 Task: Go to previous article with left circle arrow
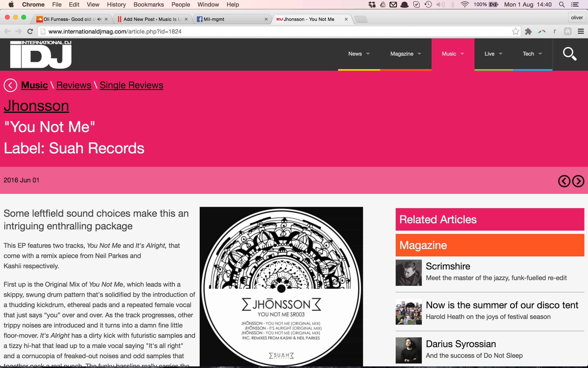click(x=564, y=181)
